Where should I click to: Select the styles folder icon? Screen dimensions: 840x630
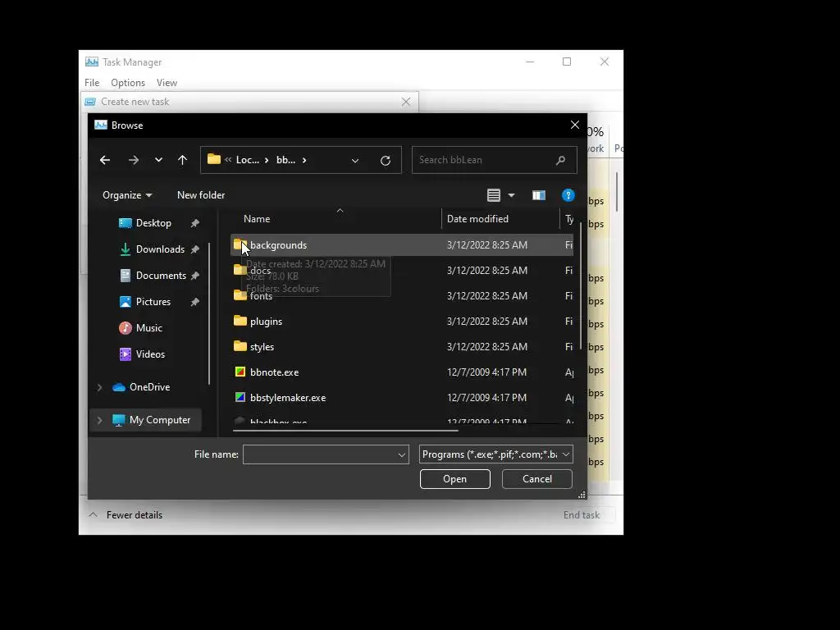pos(240,347)
